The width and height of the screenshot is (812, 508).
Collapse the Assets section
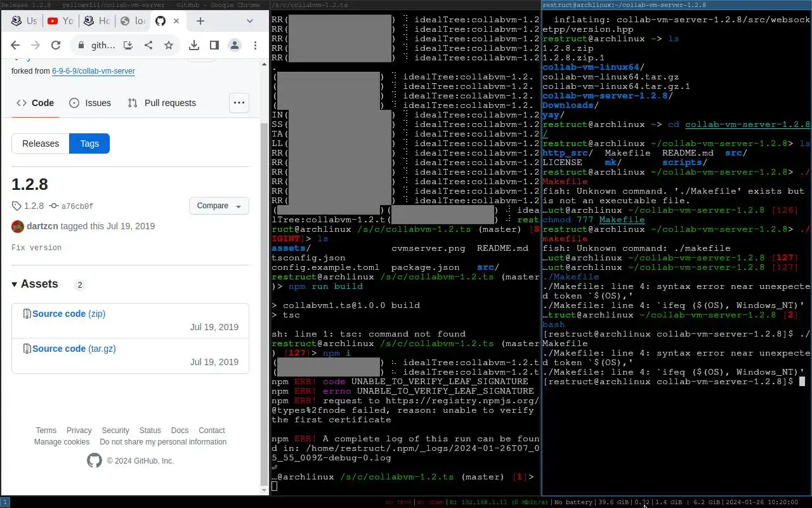click(35, 284)
